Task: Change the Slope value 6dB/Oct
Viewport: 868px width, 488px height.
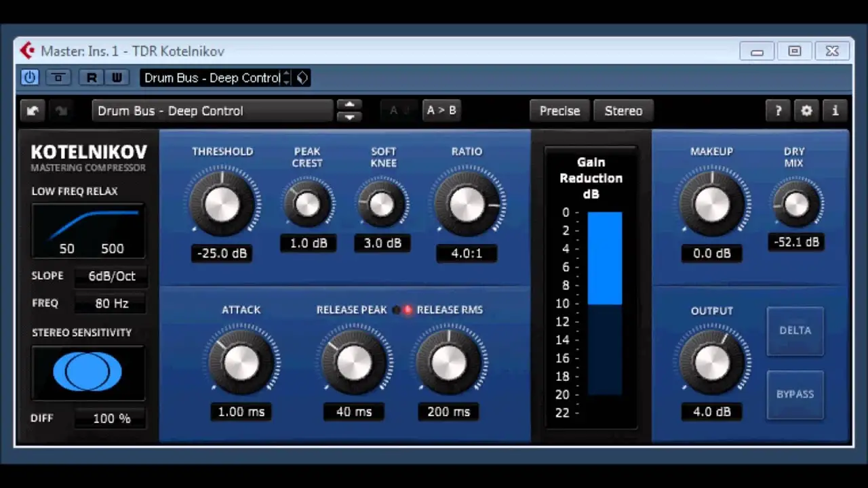Action: (x=112, y=276)
